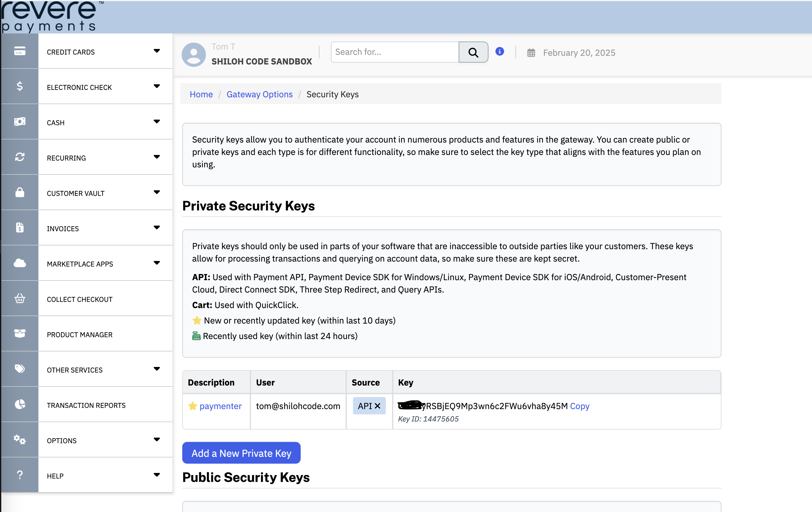The image size is (812, 512).
Task: Open the Invoices menu label
Action: (63, 229)
